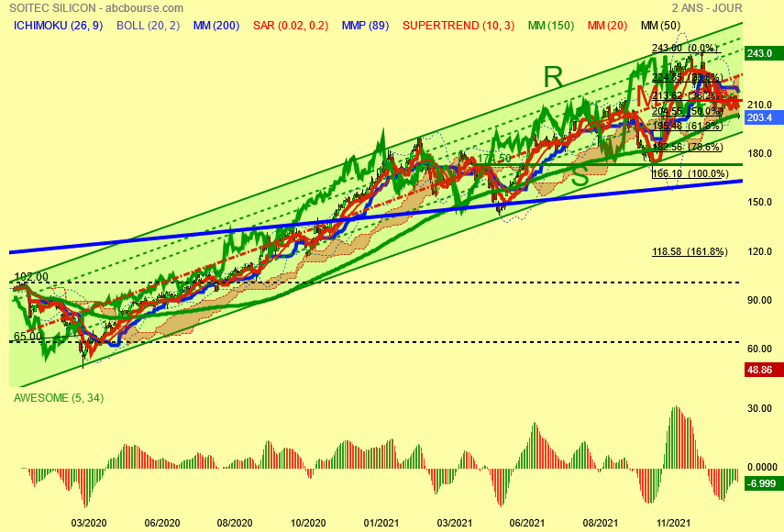Click the 11/2021 date axis label
Screen dimensions: 784x532
point(673,523)
